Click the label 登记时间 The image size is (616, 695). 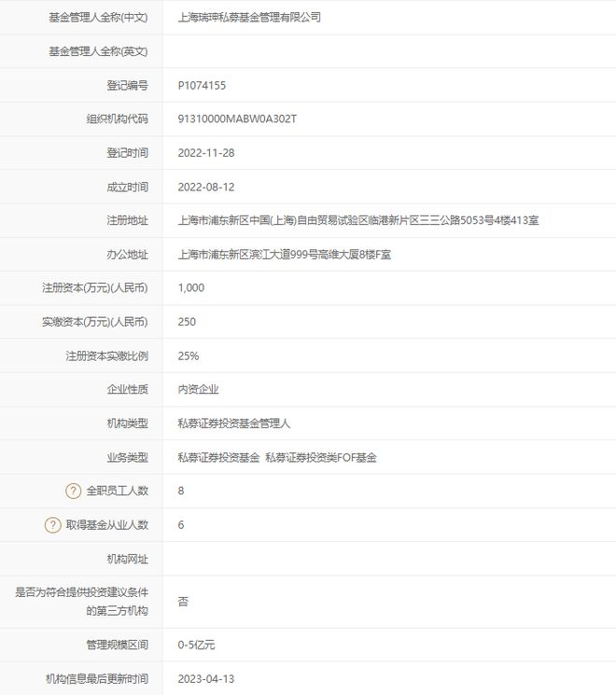click(127, 153)
